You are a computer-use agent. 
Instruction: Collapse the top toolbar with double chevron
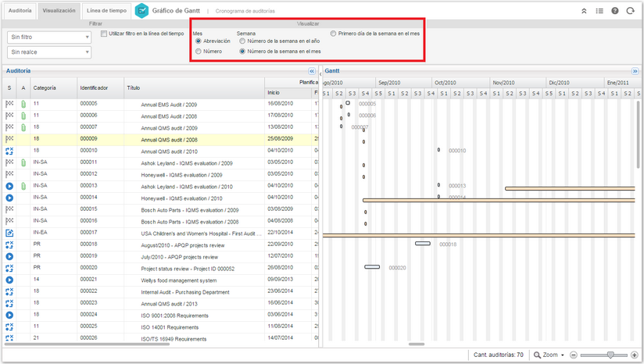point(584,11)
